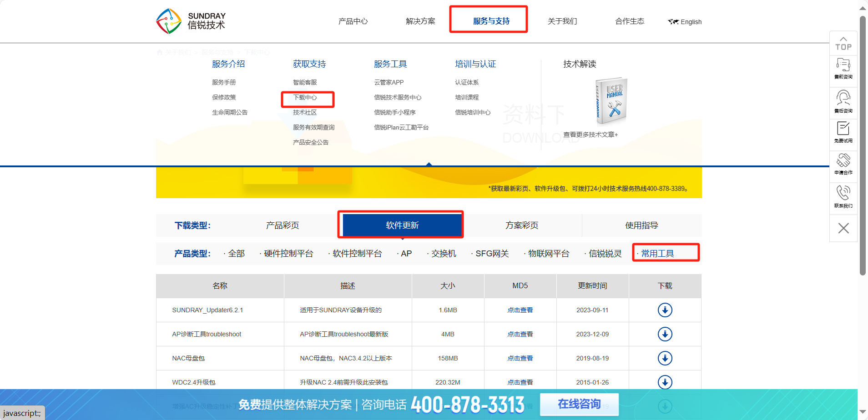This screenshot has height=420, width=868.
Task: View MD5 点击查看 for SUNDRAY_Updater6.2.1
Action: coord(520,310)
